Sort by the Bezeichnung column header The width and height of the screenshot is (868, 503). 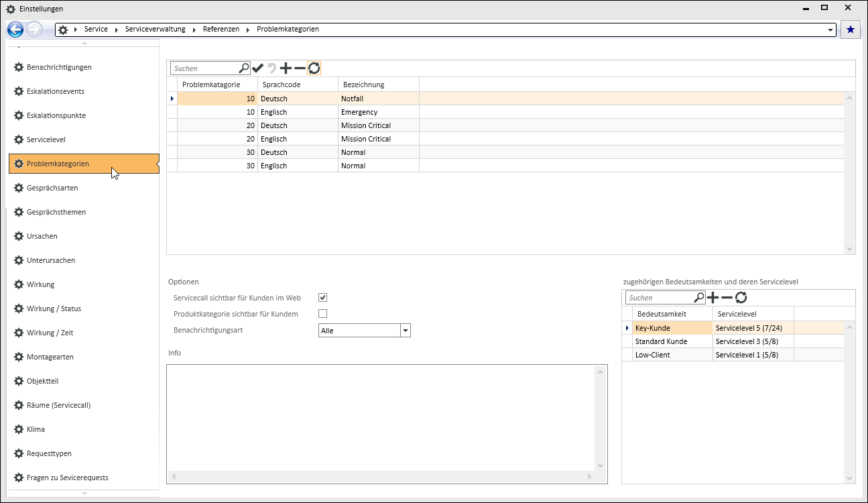coord(379,85)
